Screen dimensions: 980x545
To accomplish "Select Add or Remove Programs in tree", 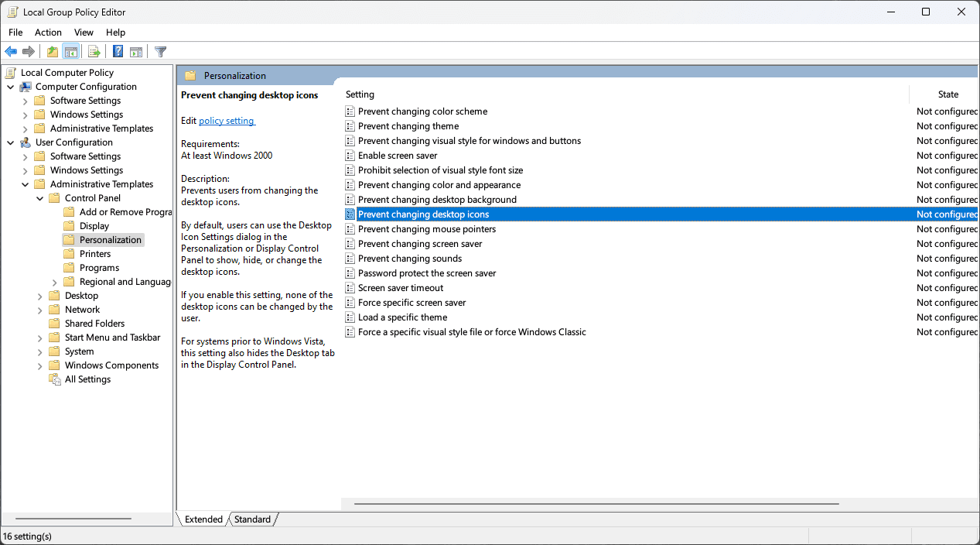I will click(x=125, y=212).
